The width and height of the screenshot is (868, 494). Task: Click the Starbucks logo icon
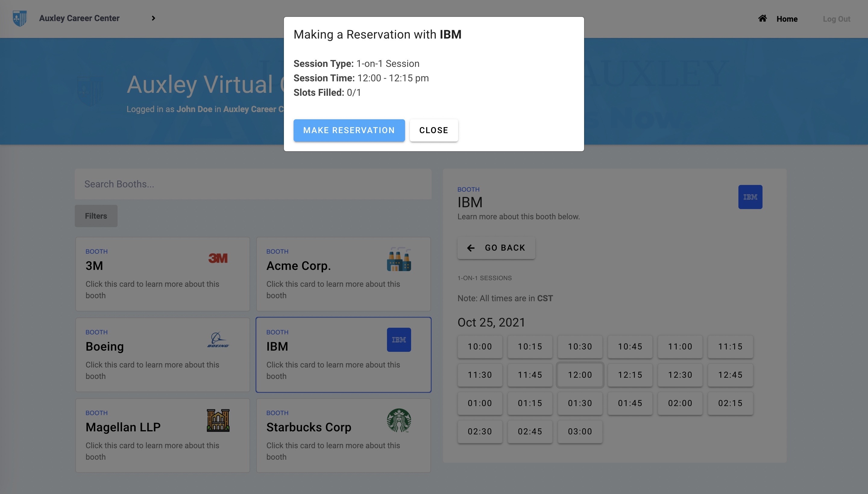point(399,421)
